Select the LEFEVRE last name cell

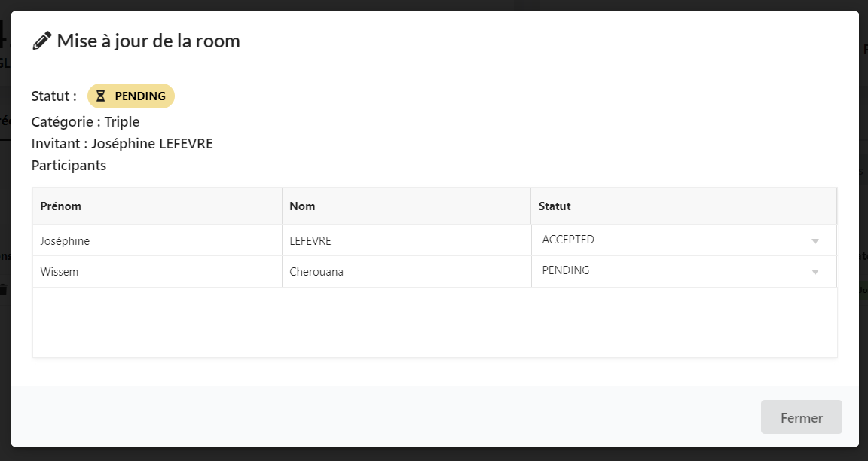[310, 241]
